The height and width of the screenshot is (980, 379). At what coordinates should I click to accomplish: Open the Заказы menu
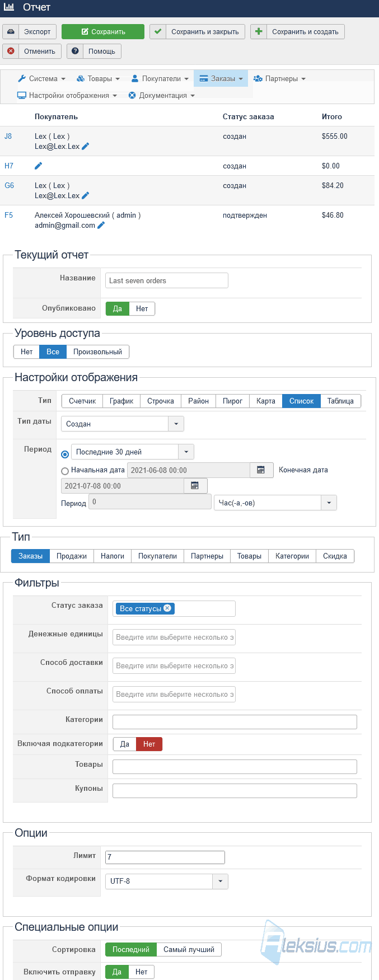coord(221,79)
